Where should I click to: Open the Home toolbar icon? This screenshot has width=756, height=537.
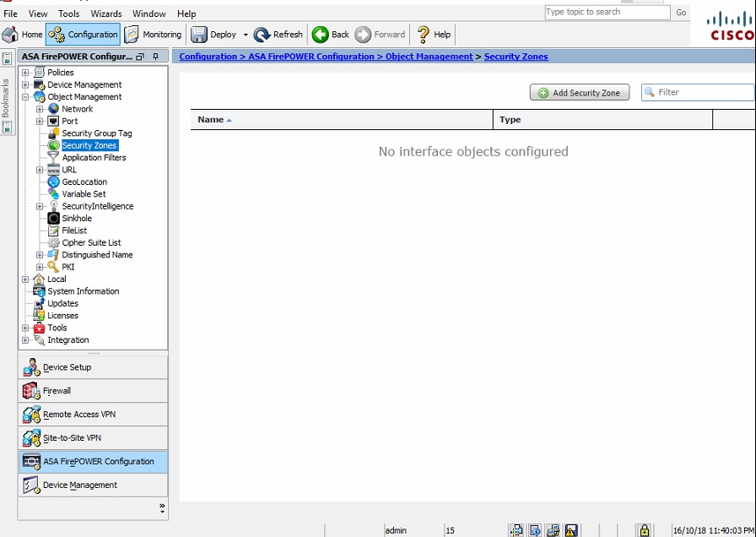click(x=23, y=35)
